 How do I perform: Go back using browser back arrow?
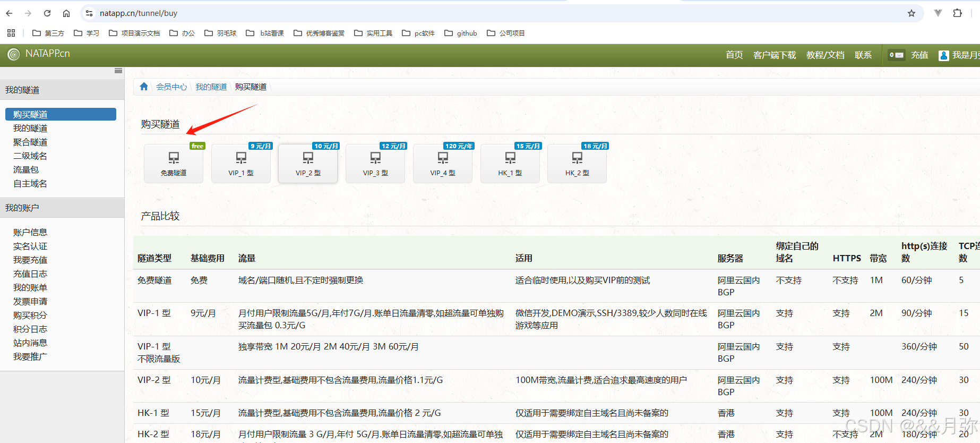coord(9,13)
